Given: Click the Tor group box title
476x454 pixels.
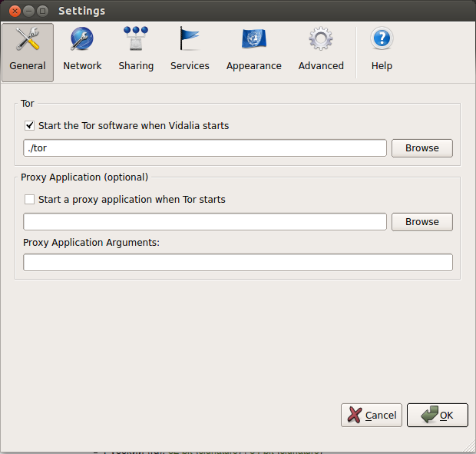Looking at the screenshot, I should (28, 104).
